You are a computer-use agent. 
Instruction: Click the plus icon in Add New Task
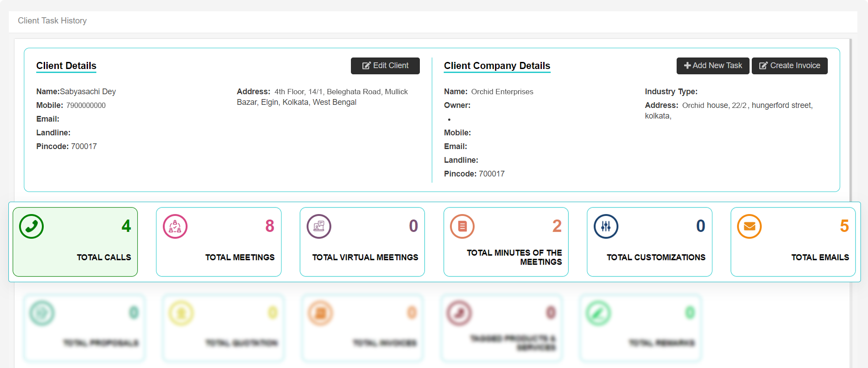tap(687, 65)
